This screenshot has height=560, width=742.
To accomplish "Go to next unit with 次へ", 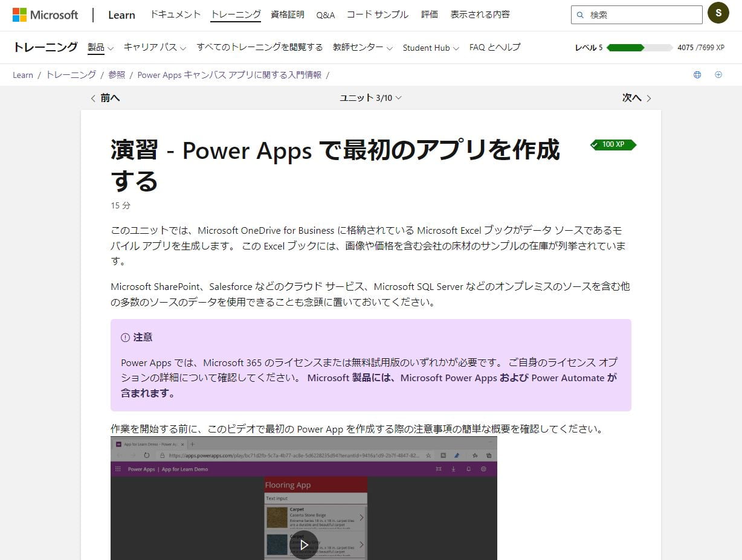I will [636, 98].
